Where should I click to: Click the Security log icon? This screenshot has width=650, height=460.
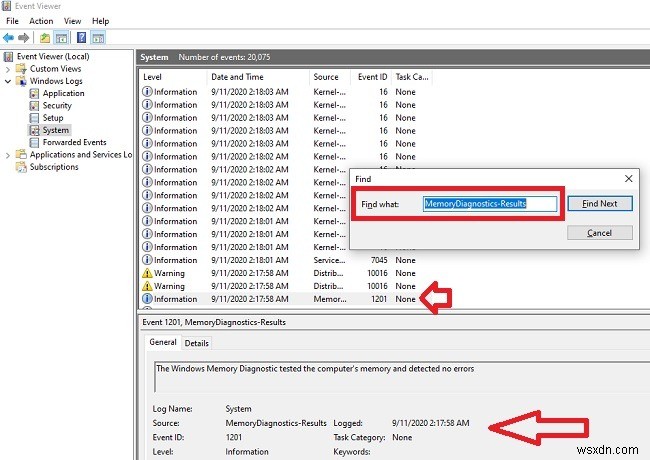click(x=34, y=106)
